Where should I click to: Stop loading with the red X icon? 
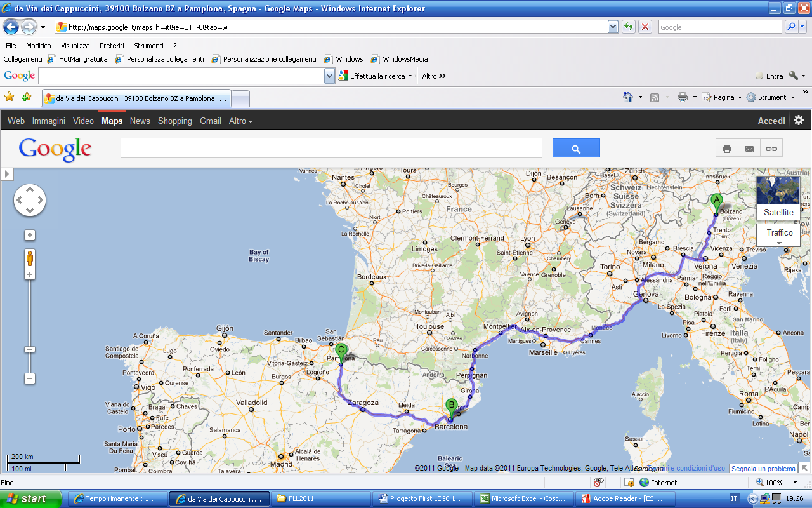[x=645, y=27]
